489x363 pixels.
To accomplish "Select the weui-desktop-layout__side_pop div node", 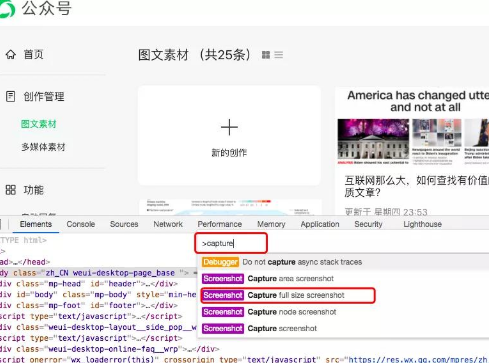I will (x=98, y=327).
